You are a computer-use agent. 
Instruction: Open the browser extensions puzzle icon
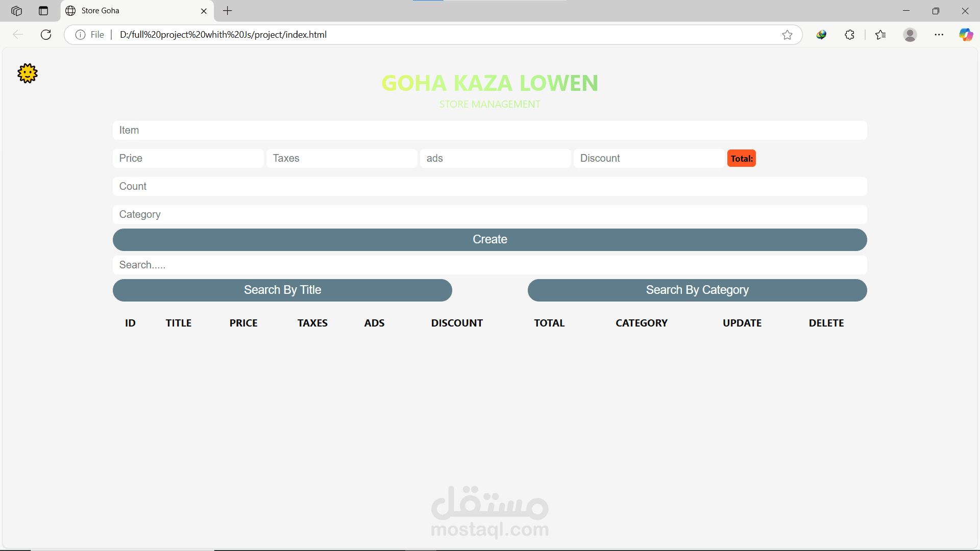pos(849,35)
